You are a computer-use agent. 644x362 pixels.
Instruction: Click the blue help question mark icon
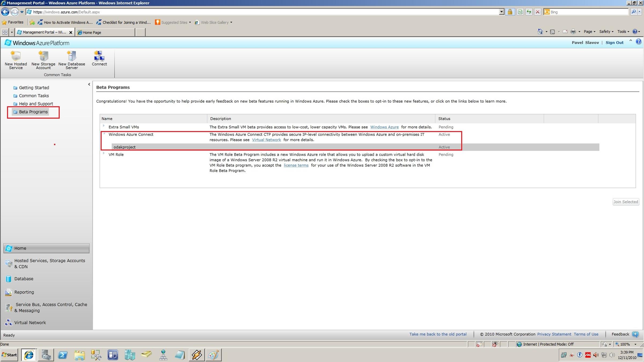[x=638, y=42]
